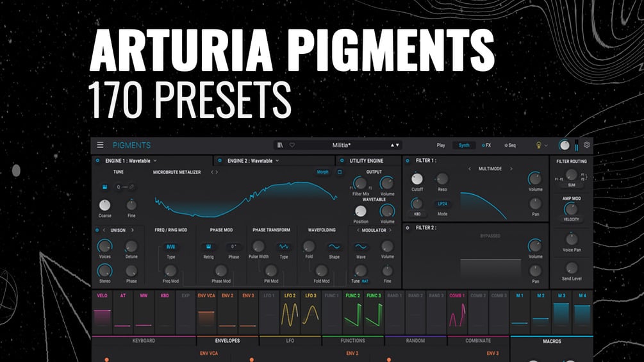Toggle Engine 1 power switch
644x362 pixels.
point(97,160)
